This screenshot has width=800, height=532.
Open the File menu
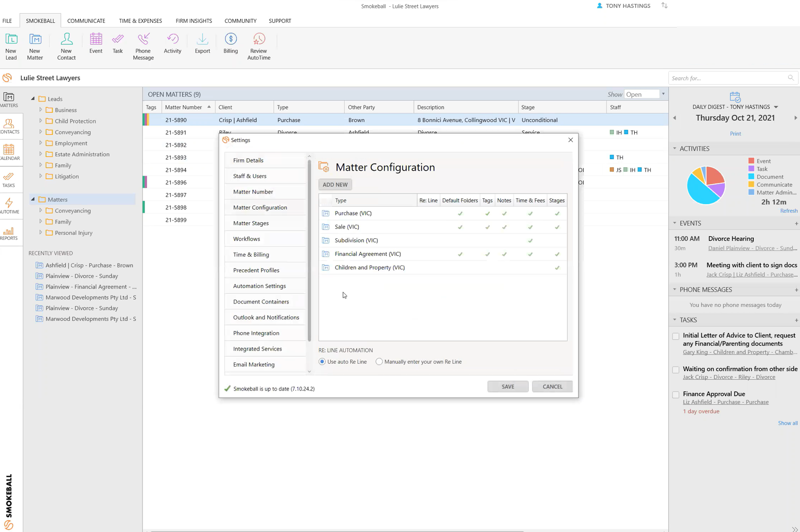click(7, 21)
